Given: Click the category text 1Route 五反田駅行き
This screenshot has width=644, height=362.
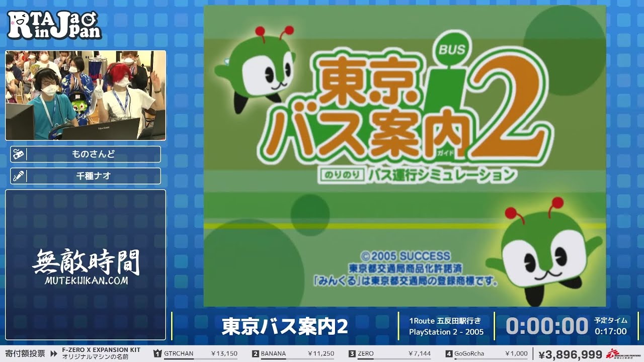Looking at the screenshot, I should click(445, 321).
